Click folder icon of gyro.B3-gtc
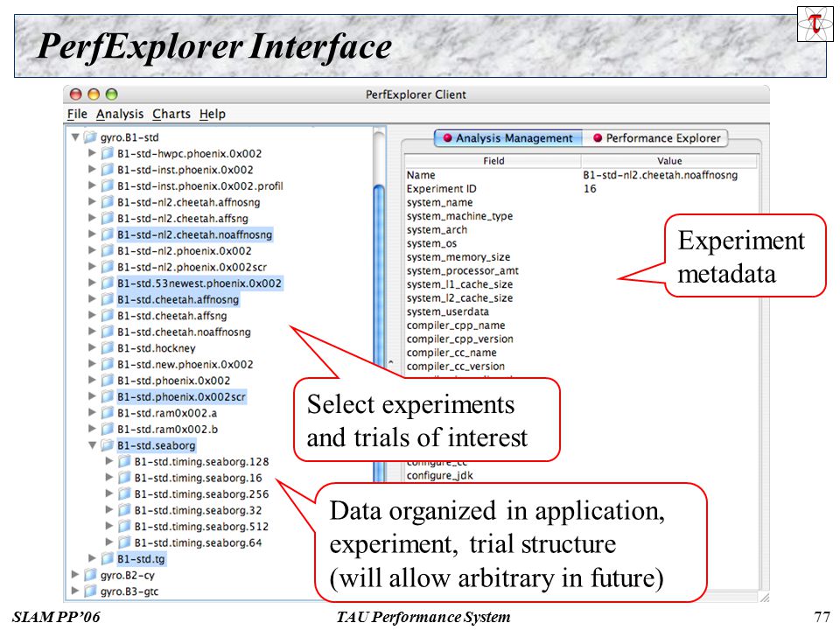 [90, 591]
